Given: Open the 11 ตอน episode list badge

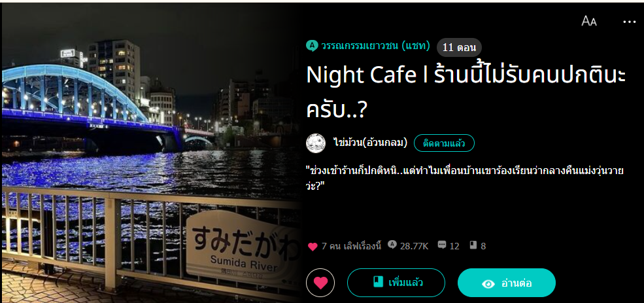Looking at the screenshot, I should (x=459, y=48).
